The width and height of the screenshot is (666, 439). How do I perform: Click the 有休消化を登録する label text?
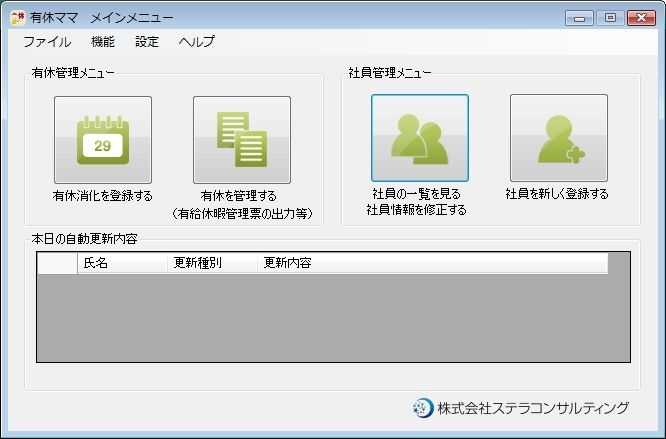pyautogui.click(x=103, y=196)
